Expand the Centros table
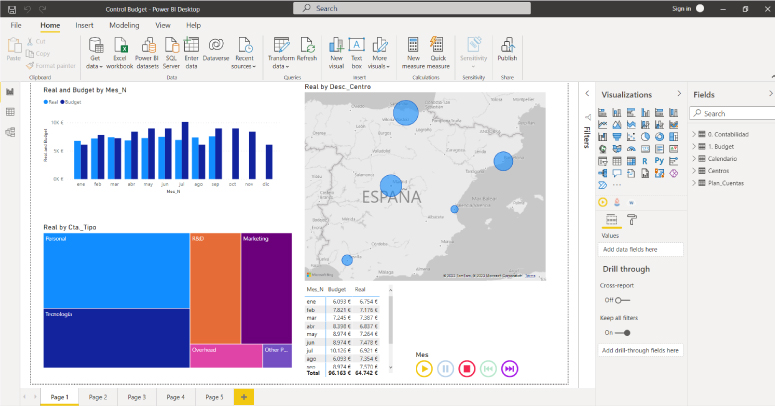 (694, 171)
